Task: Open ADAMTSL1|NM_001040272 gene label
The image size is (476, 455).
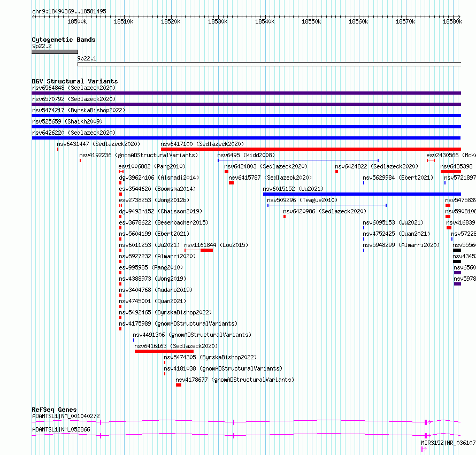Action: tap(66, 416)
